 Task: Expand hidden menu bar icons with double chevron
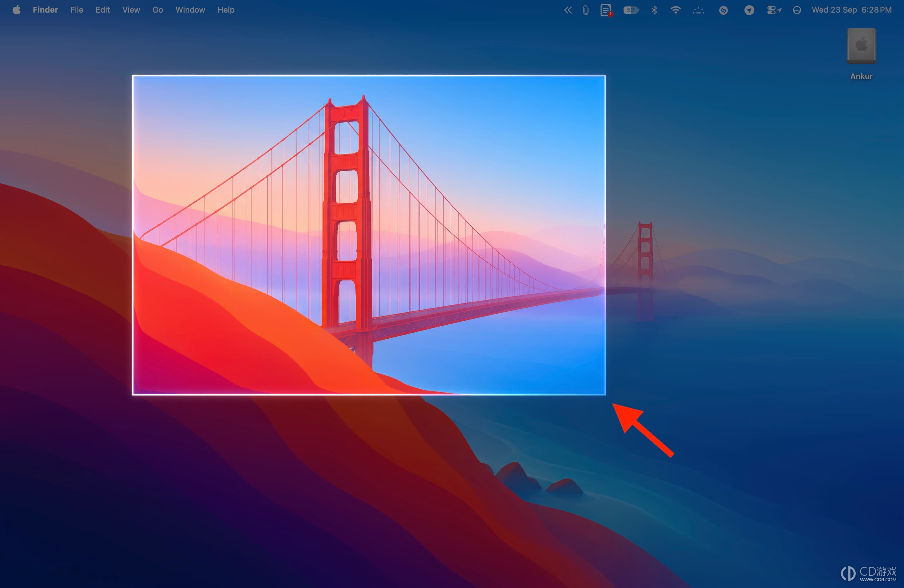(x=568, y=10)
